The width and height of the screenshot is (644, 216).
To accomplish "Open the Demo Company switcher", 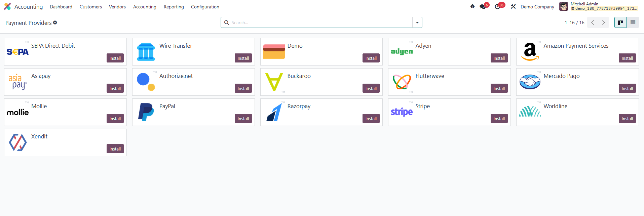I will tap(537, 7).
